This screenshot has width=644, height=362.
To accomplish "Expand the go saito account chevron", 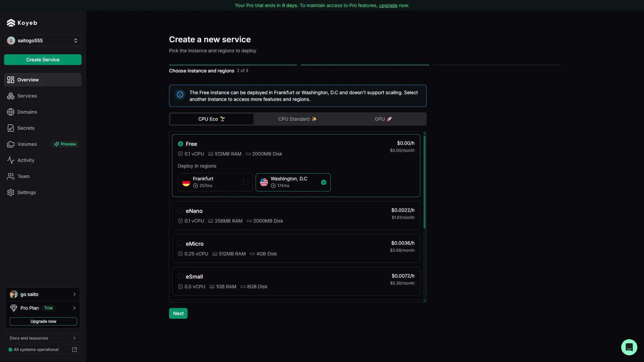I will click(74, 294).
